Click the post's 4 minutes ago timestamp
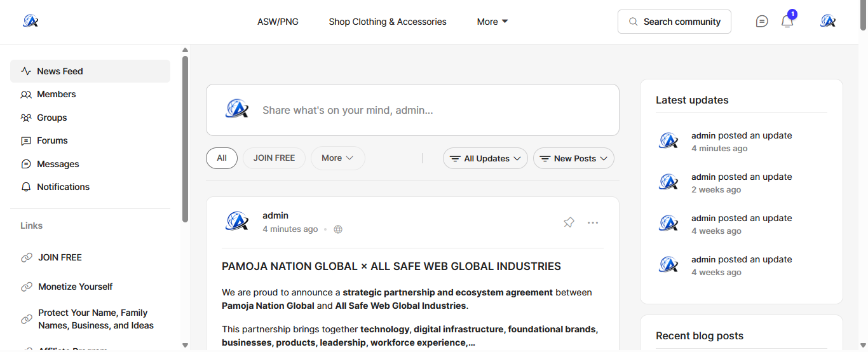 click(x=290, y=229)
